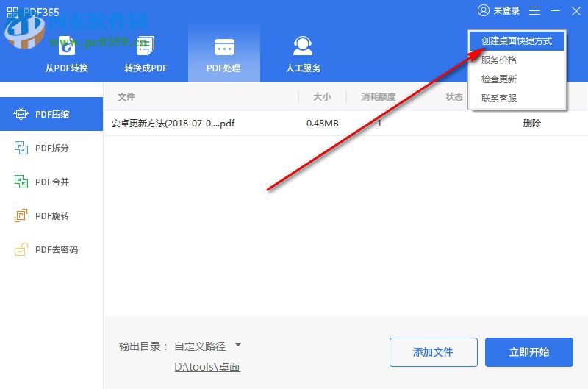
Task: Click the 文件 column header
Action: (126, 97)
